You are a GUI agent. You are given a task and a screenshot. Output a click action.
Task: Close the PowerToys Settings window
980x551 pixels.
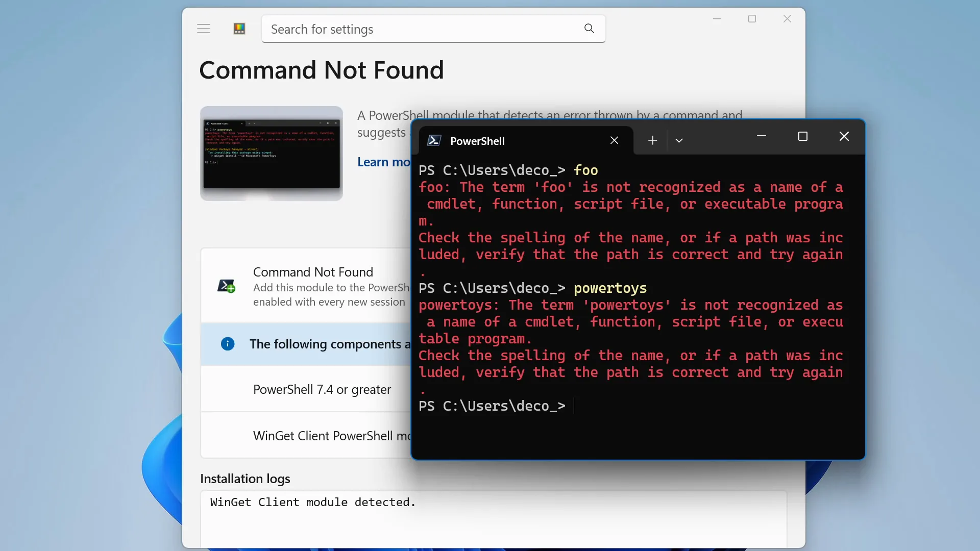click(787, 19)
